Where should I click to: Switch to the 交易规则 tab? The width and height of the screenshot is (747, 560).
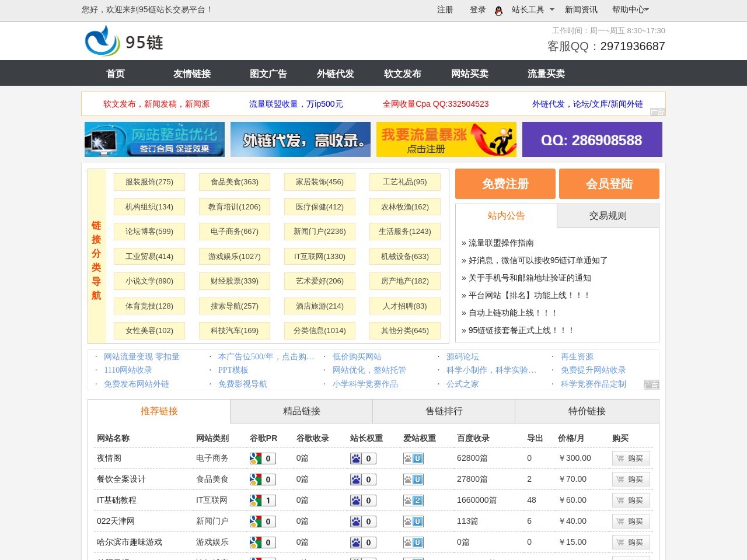[x=608, y=216]
